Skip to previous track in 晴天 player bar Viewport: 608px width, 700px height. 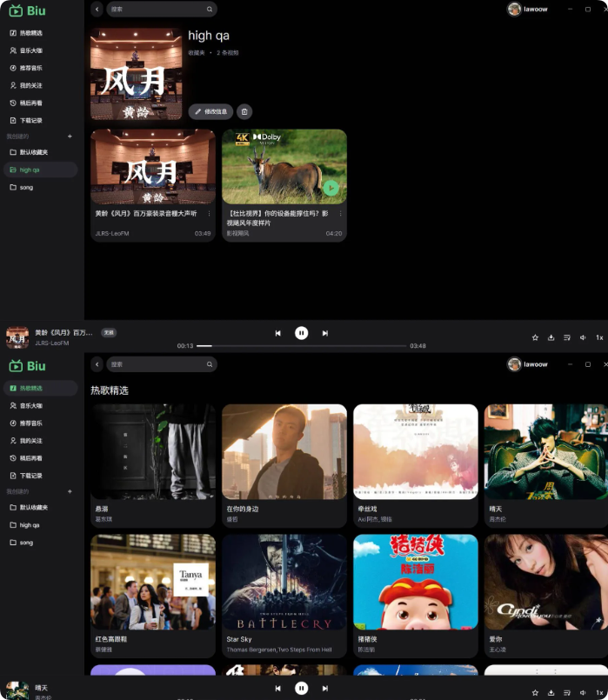pos(277,689)
